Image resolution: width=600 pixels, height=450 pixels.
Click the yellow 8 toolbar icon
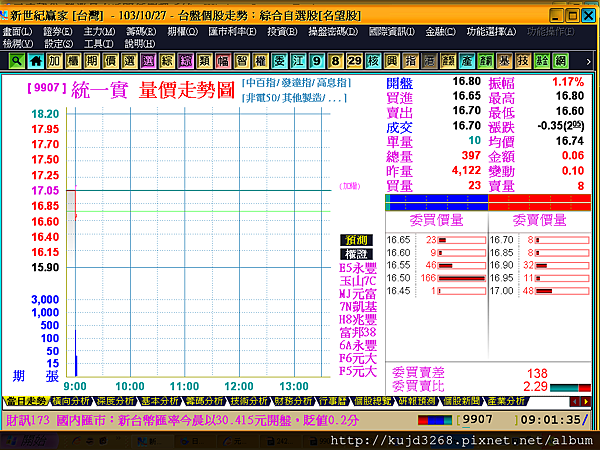click(x=336, y=61)
